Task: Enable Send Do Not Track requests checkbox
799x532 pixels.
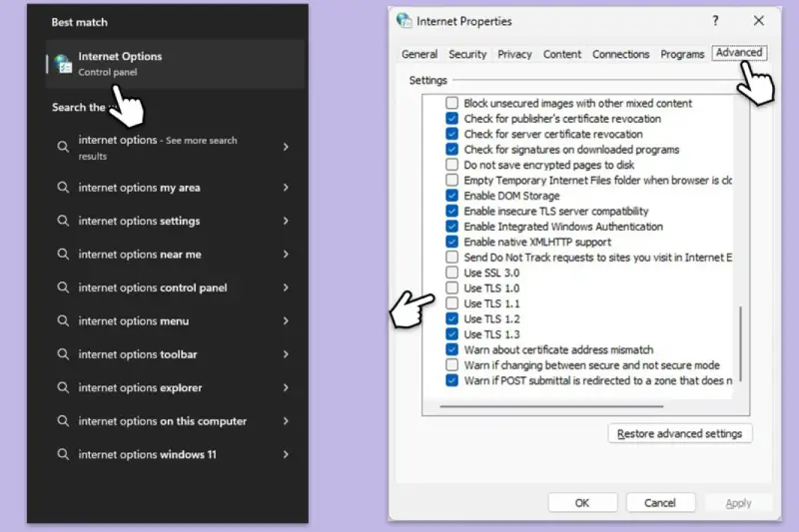Action: click(451, 258)
